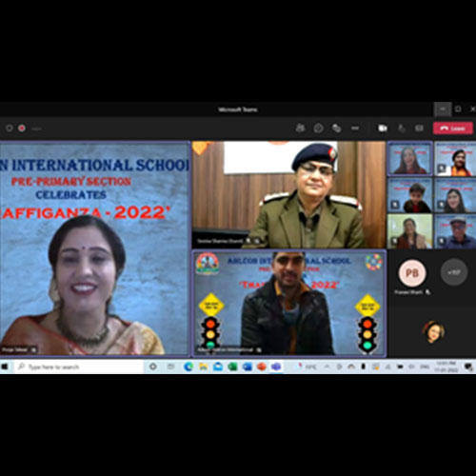The width and height of the screenshot is (476, 476).
Task: Click the mic icon on officer's name label
Action: click(x=248, y=241)
